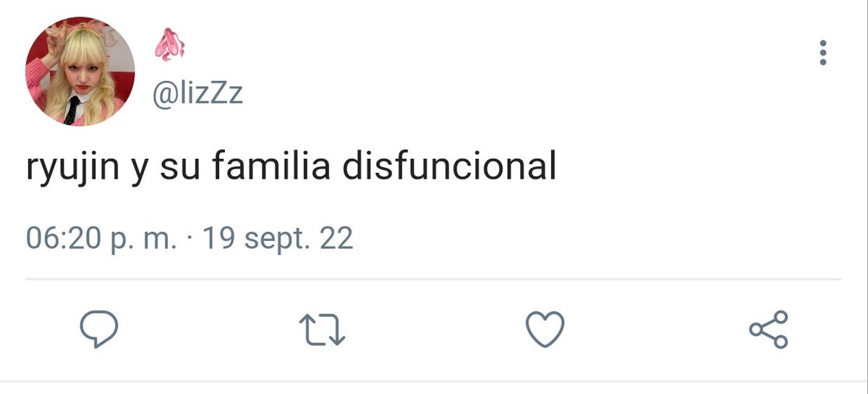The height and width of the screenshot is (394, 868).
Task: Select the tweet text about ryujin's family
Action: [x=291, y=167]
